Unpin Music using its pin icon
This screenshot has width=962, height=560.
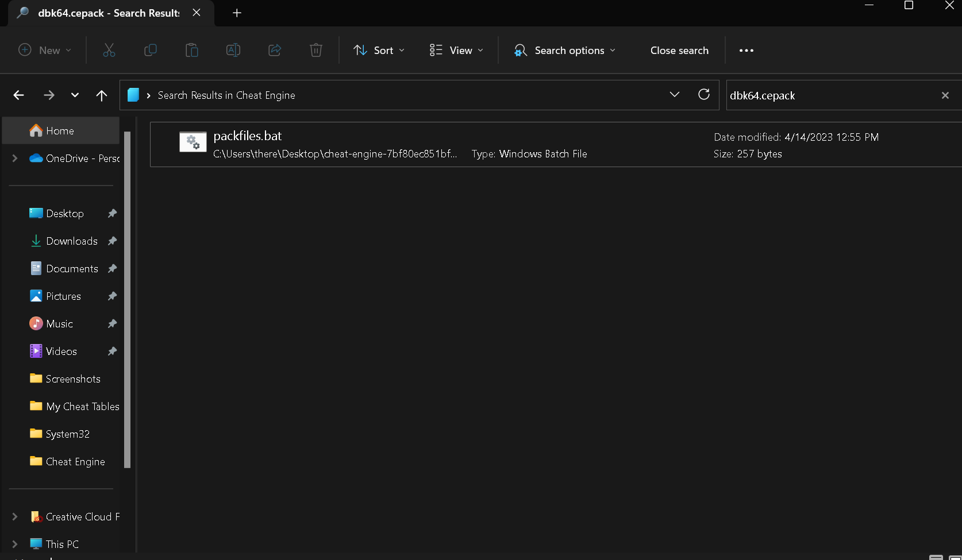[112, 324]
